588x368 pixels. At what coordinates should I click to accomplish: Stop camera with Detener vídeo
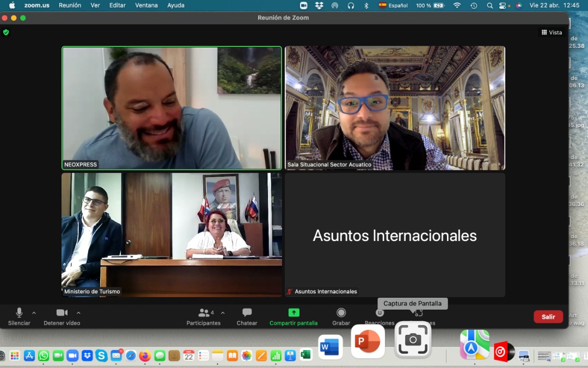(x=62, y=316)
